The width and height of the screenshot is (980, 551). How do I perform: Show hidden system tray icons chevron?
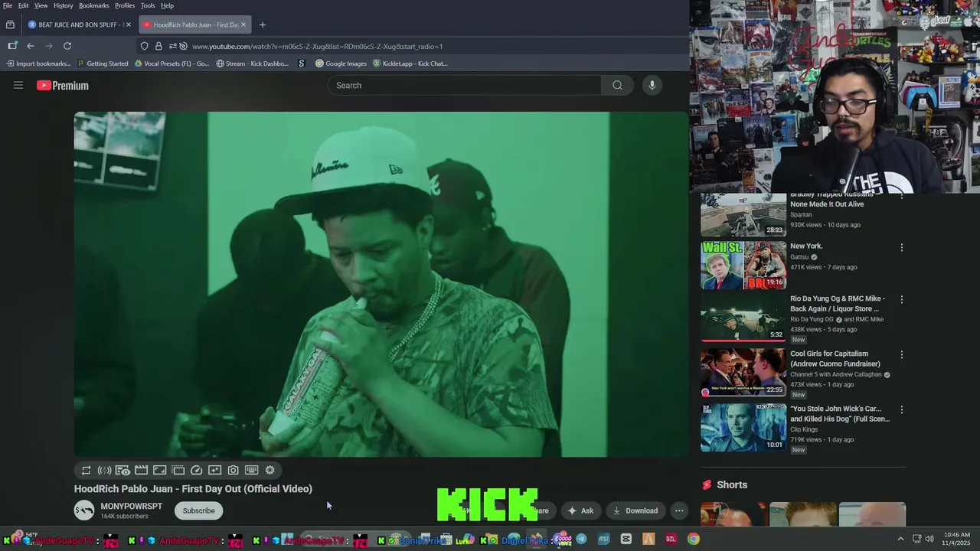(x=900, y=539)
